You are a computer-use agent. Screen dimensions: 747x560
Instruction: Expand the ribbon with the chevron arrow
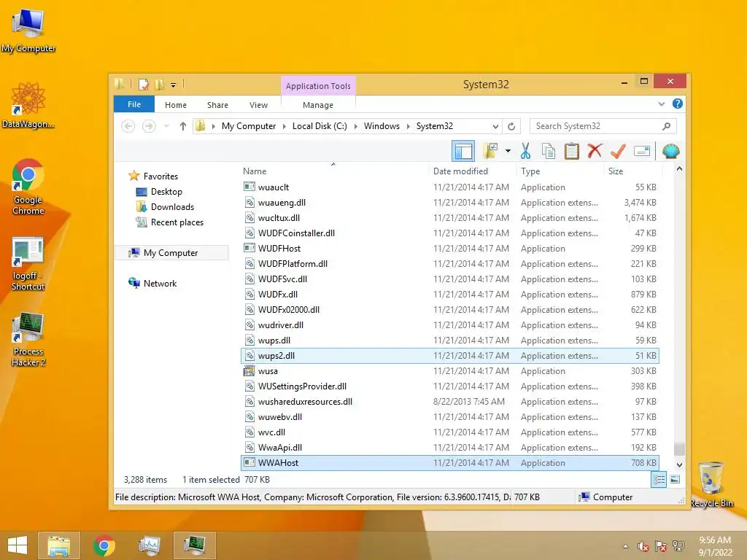pos(661,104)
